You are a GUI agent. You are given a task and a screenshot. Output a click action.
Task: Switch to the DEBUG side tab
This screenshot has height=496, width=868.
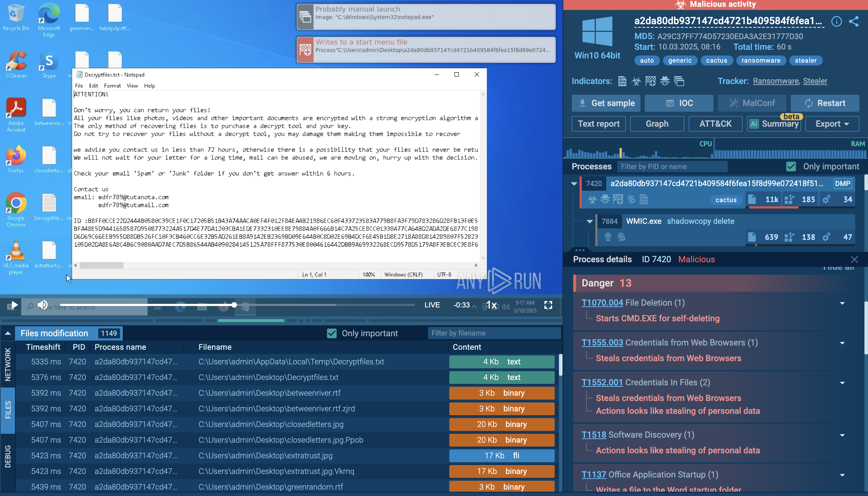(8, 456)
